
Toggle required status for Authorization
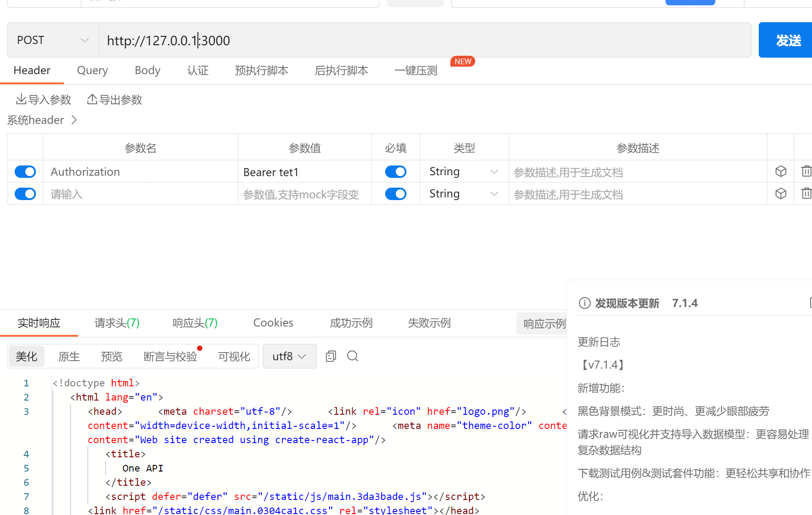tap(395, 171)
